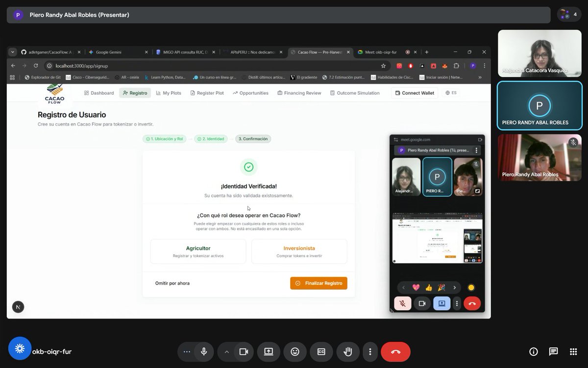
Task: Open the My Plots tab
Action: (x=169, y=93)
